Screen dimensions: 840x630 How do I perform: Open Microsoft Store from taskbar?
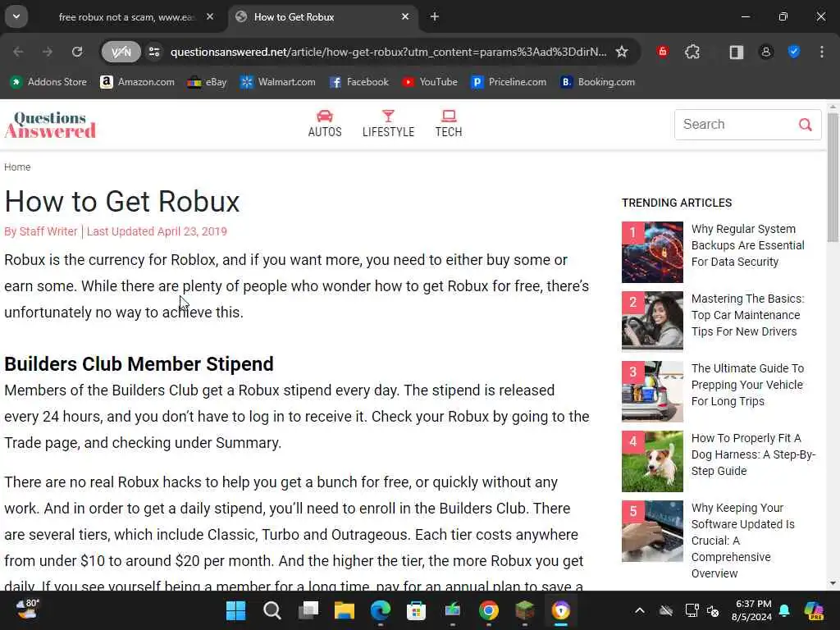pos(416,610)
